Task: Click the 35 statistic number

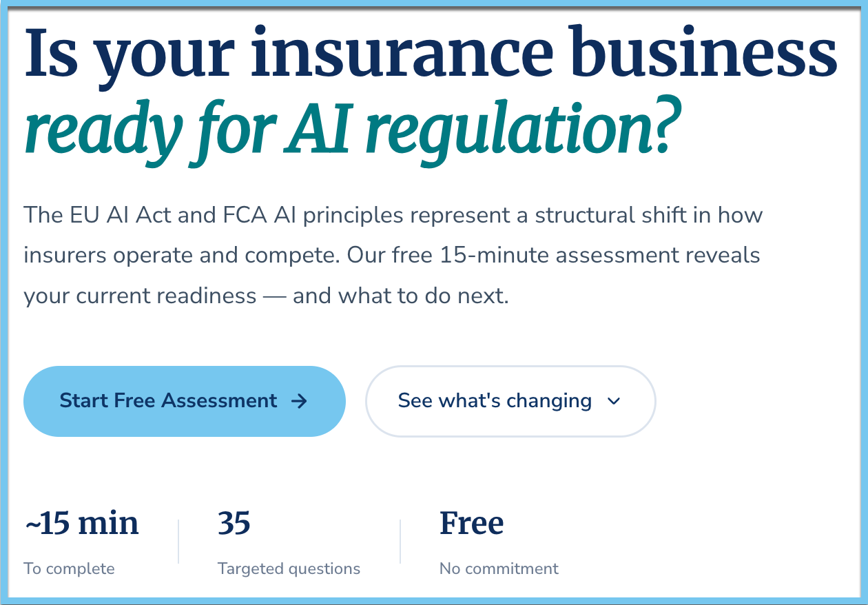Action: 234,523
